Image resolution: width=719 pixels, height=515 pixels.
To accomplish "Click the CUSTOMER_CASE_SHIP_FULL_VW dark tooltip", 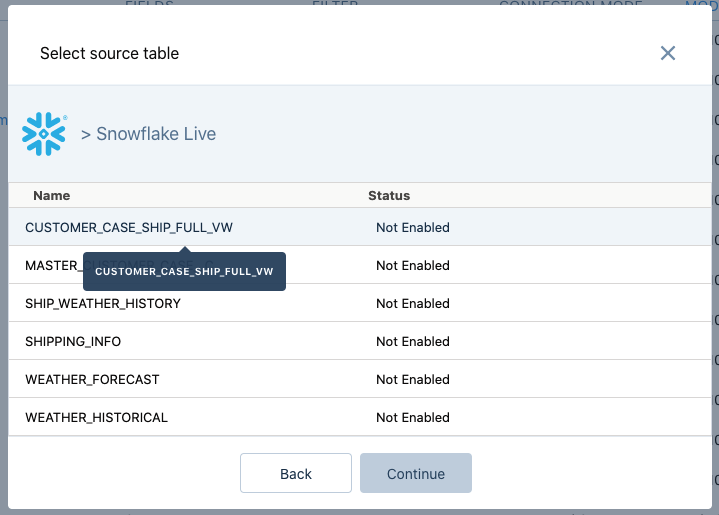I will point(184,272).
